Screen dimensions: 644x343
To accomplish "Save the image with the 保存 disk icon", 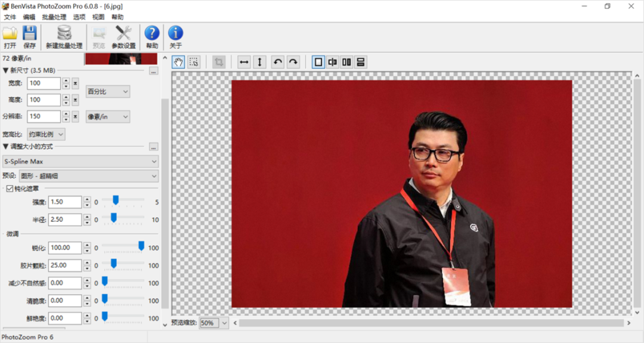I will (x=30, y=38).
